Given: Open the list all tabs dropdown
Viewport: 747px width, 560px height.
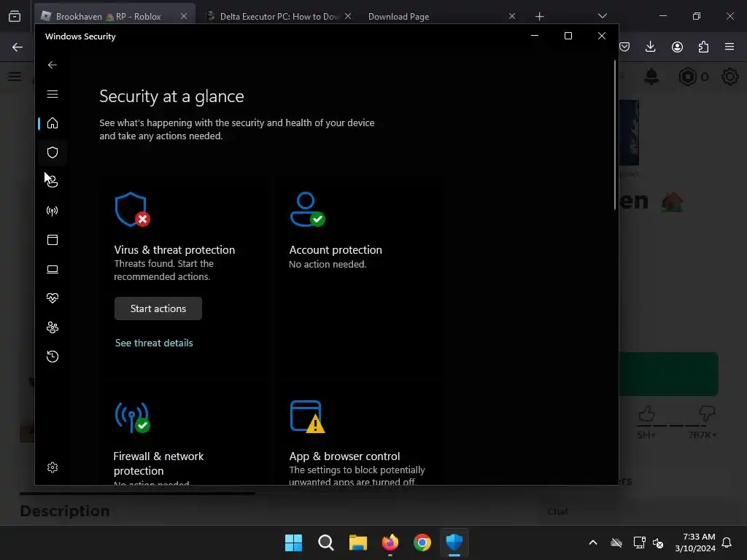Looking at the screenshot, I should [603, 16].
